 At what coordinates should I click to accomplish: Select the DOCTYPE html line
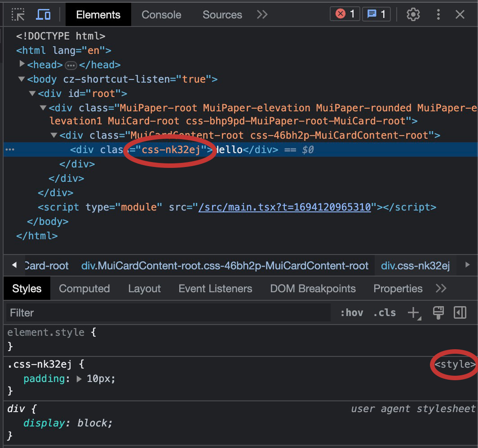[x=61, y=36]
